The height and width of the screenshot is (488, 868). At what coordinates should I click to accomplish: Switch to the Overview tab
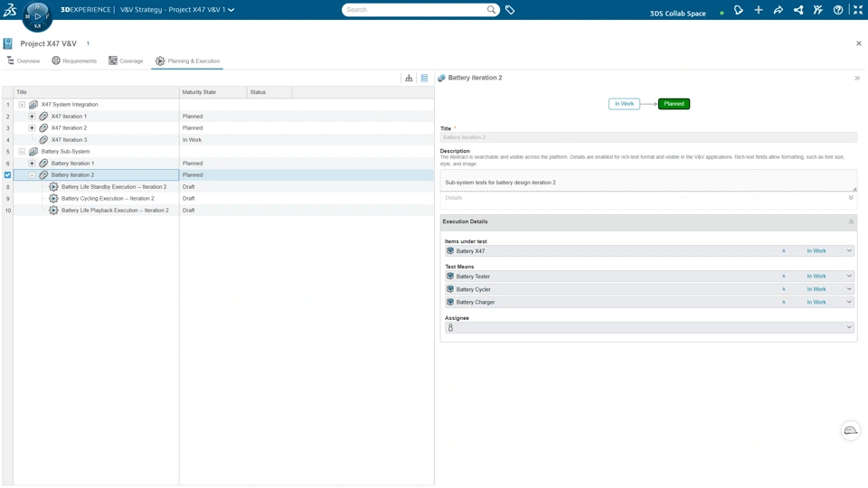(24, 61)
